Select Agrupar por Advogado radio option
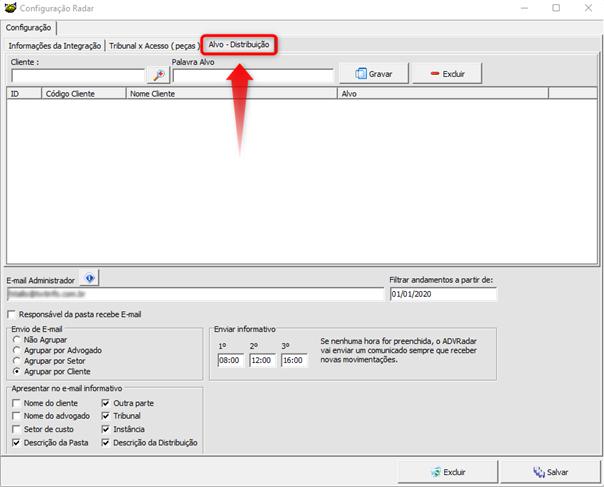This screenshot has width=604, height=487. [x=17, y=350]
